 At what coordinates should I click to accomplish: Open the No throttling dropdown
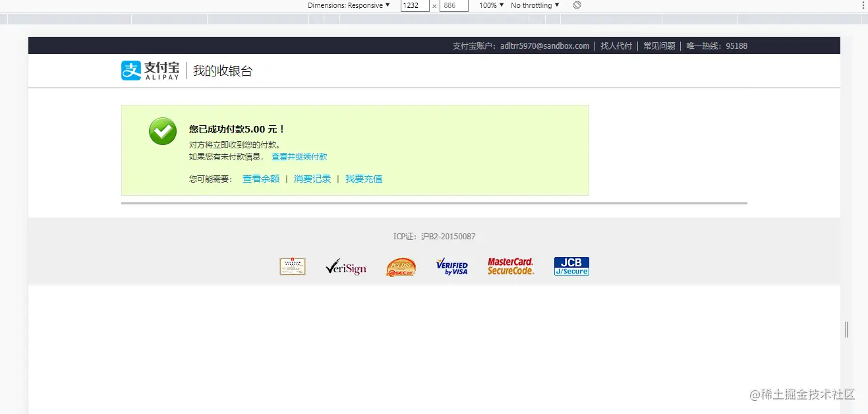point(535,5)
